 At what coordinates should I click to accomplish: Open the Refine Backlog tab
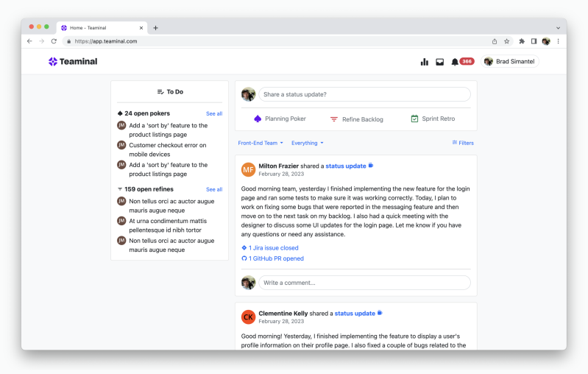pyautogui.click(x=357, y=119)
